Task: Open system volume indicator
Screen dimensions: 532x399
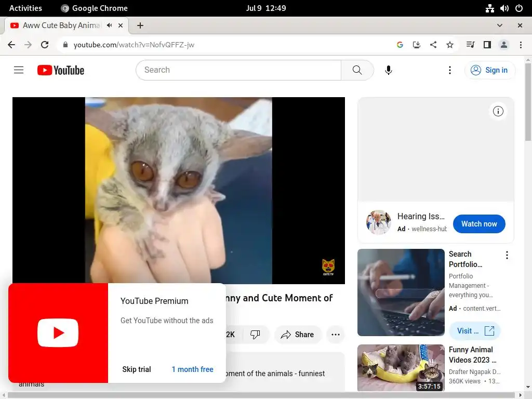Action: [504, 8]
